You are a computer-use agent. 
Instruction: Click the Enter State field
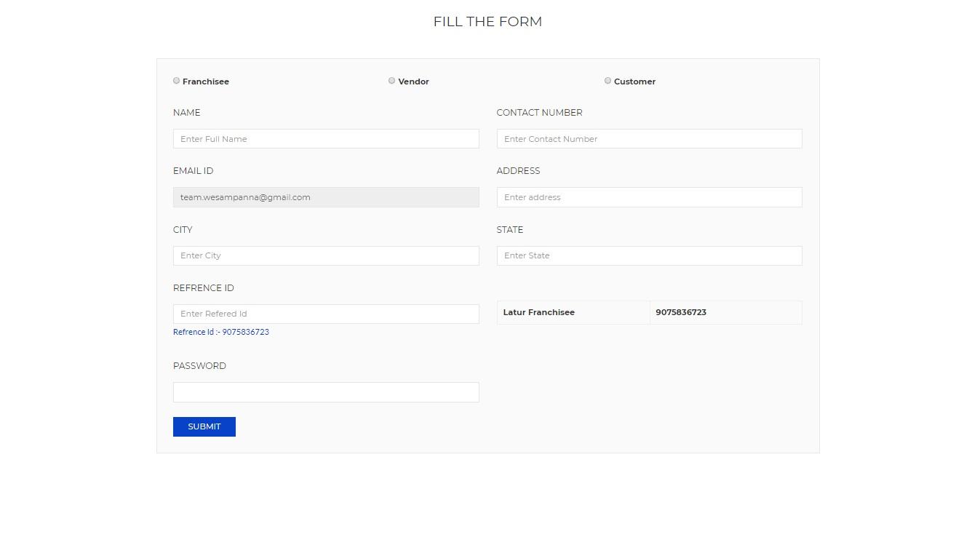point(649,255)
